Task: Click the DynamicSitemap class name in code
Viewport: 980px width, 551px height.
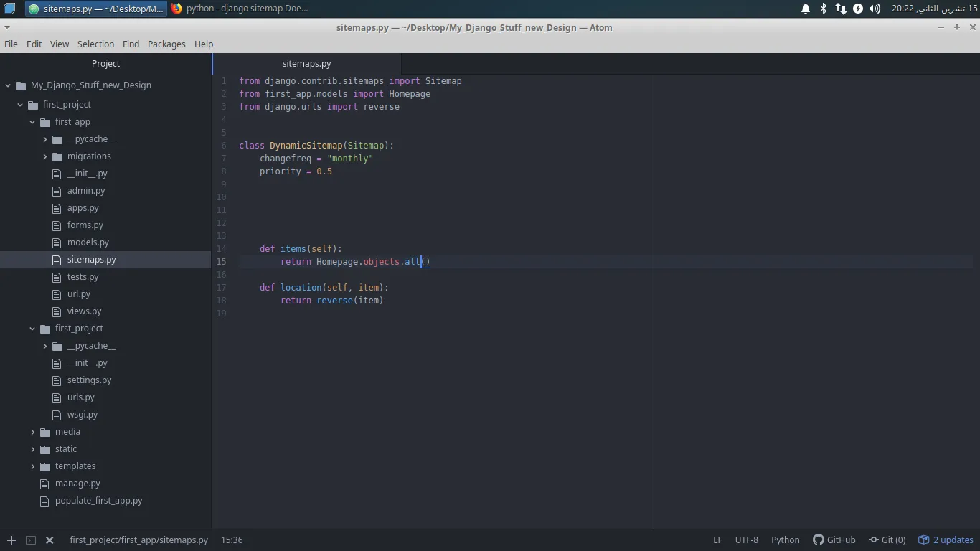Action: [x=306, y=146]
